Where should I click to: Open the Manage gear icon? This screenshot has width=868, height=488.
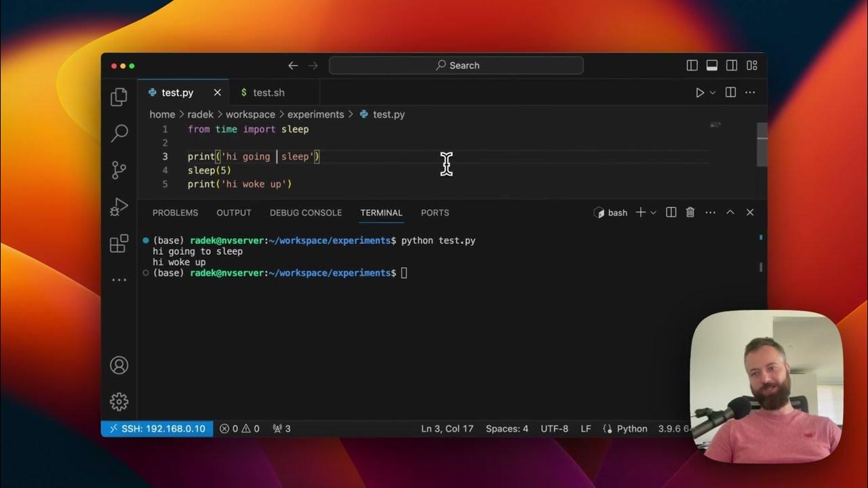point(119,401)
